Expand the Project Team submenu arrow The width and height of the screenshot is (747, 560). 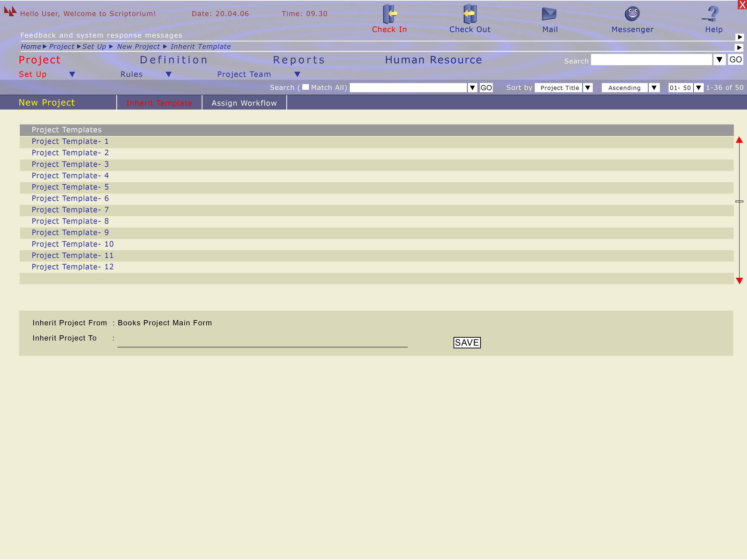297,74
